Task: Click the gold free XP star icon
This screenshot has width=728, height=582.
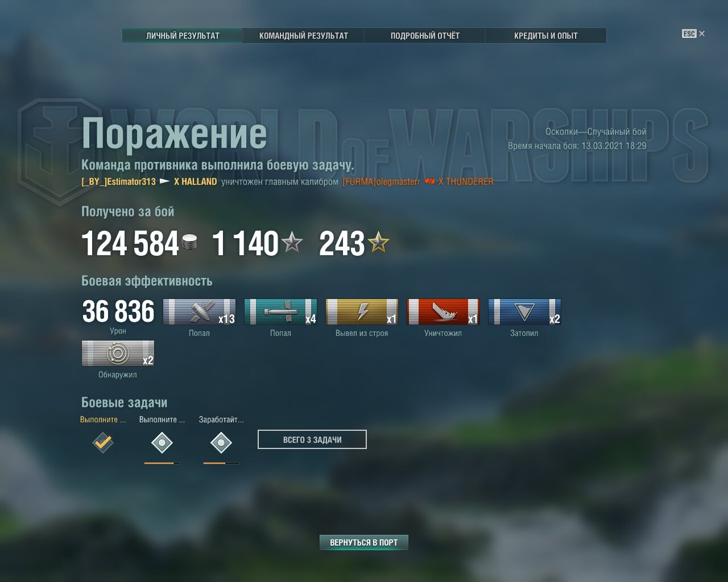Action: click(x=378, y=243)
